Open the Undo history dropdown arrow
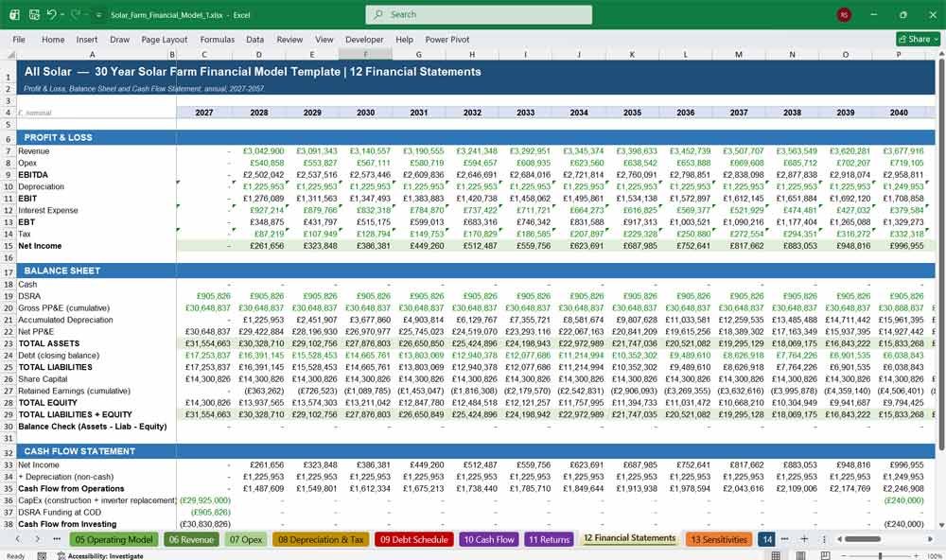 62,14
